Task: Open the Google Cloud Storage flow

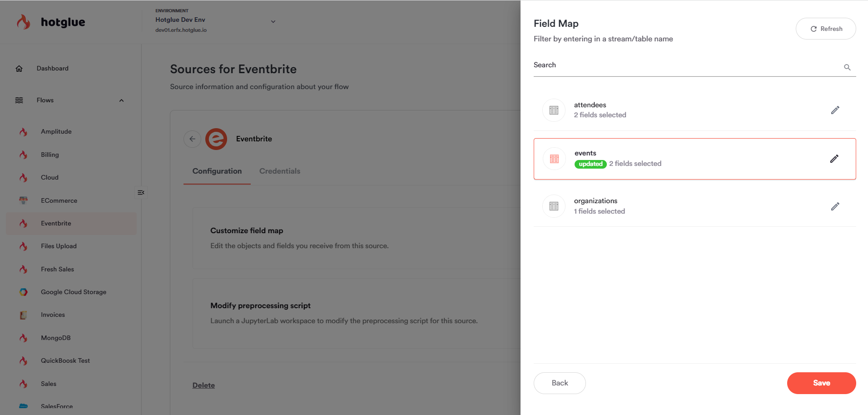Action: pos(73,292)
